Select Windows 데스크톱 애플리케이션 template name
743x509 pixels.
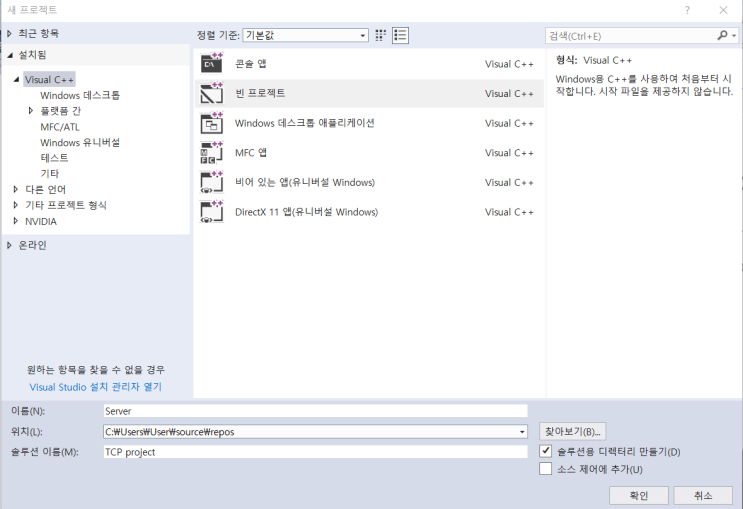click(305, 123)
